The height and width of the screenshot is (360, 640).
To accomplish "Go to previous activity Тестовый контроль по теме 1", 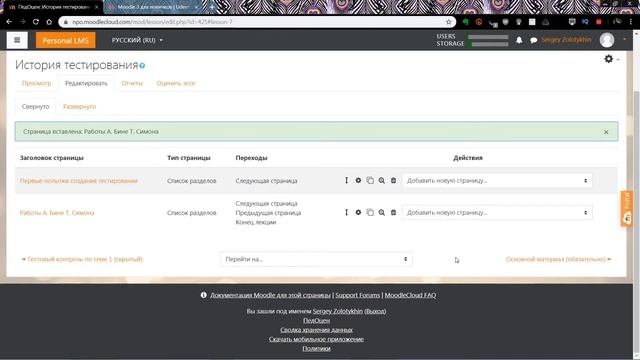I will 82,259.
